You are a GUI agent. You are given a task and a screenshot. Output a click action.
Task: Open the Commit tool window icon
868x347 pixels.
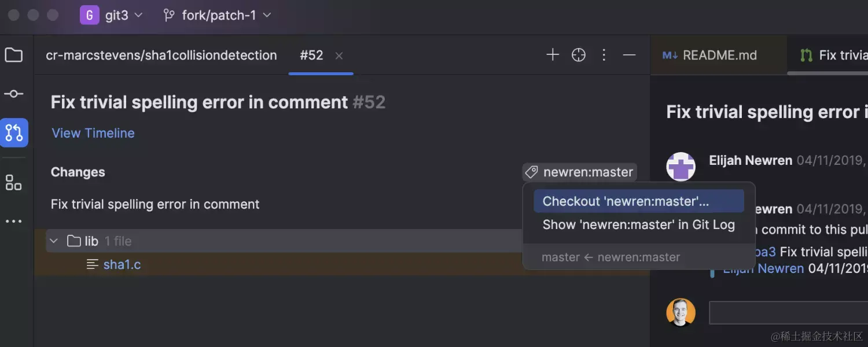tap(14, 94)
